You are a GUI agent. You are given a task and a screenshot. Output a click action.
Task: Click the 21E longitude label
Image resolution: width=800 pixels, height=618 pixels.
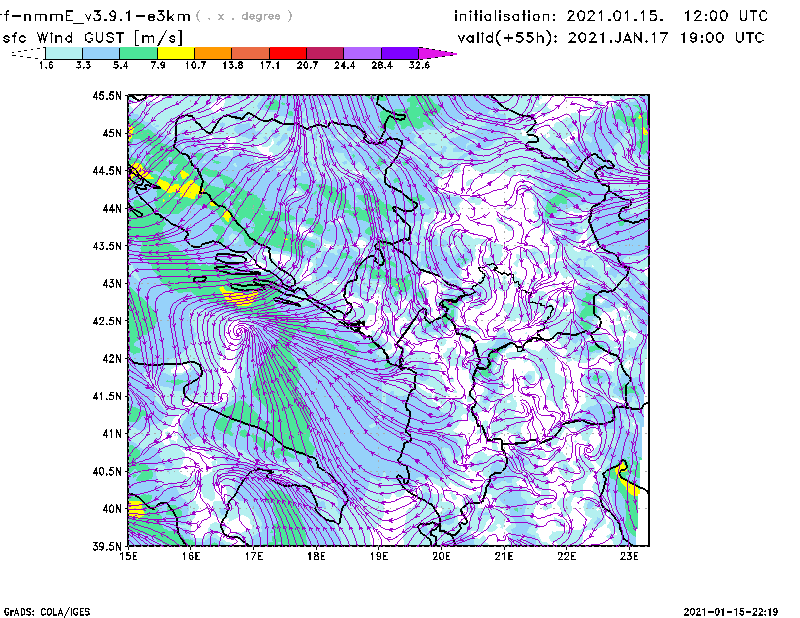click(504, 556)
